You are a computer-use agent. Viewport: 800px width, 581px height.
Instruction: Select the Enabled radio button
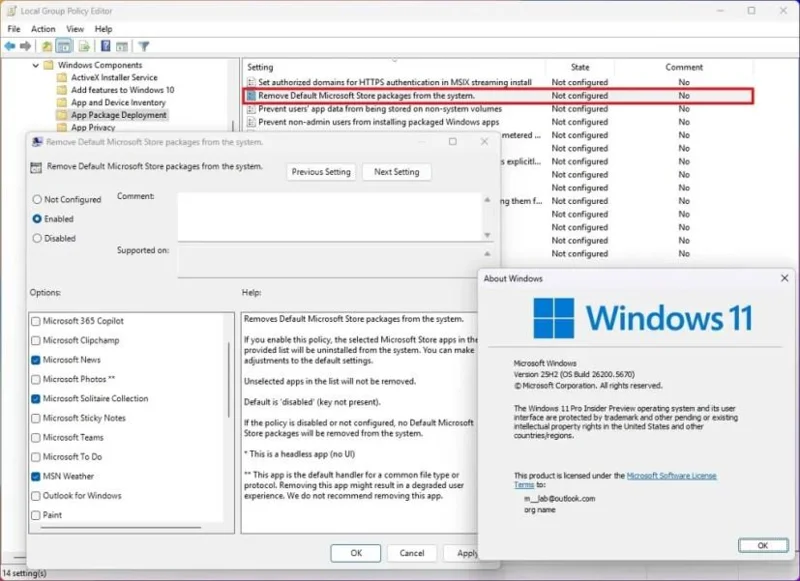[x=37, y=219]
